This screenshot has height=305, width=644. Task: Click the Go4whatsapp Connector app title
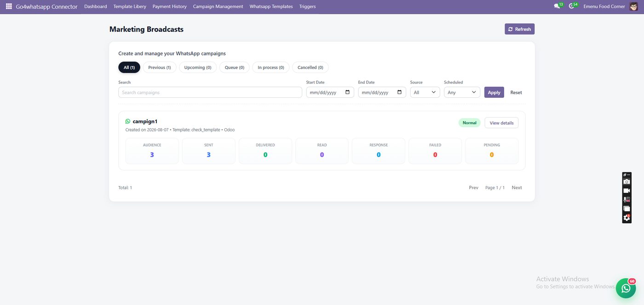(46, 6)
